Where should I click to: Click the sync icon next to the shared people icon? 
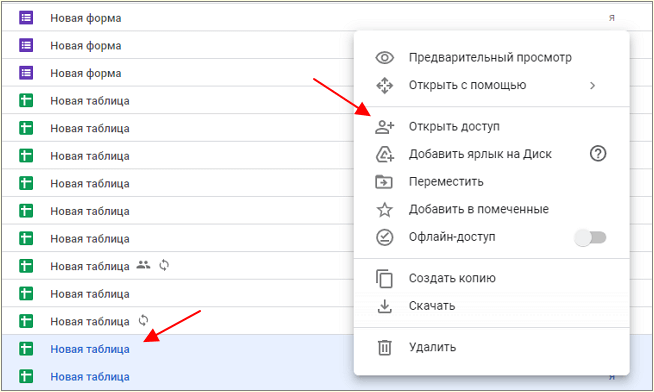(x=164, y=265)
